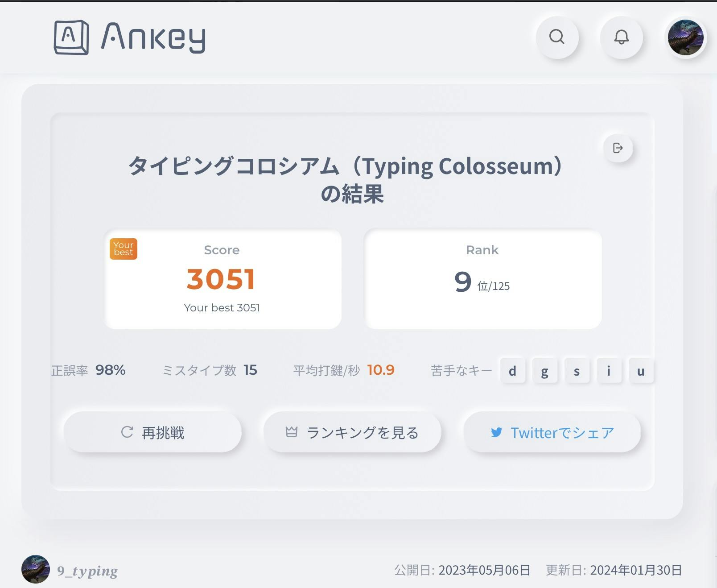Viewport: 717px width, 588px height.
Task: Click the weak key 'i' tile
Action: pos(609,371)
